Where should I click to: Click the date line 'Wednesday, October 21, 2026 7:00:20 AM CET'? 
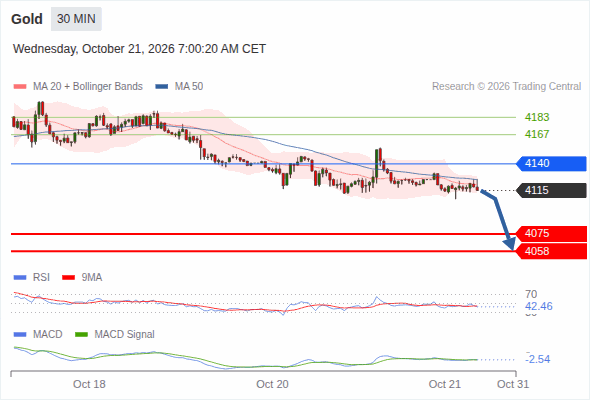[139, 49]
